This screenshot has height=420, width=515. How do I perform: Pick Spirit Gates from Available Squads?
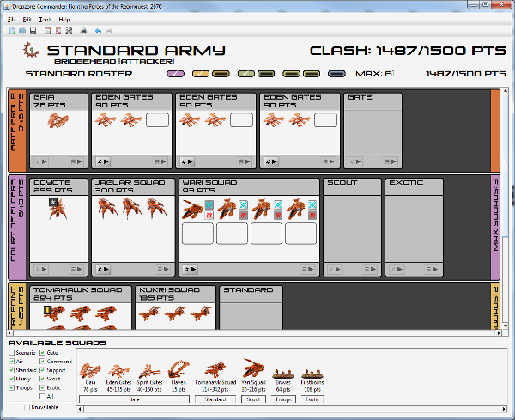(149, 378)
